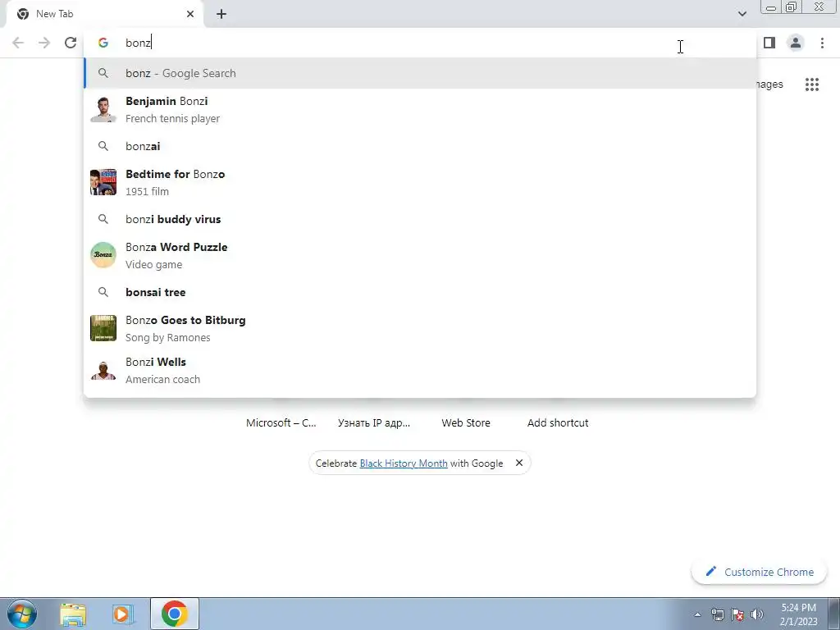Pick the 'bonzi buddy virus' suggestion
Viewport: 840px width, 630px height.
[x=420, y=219]
